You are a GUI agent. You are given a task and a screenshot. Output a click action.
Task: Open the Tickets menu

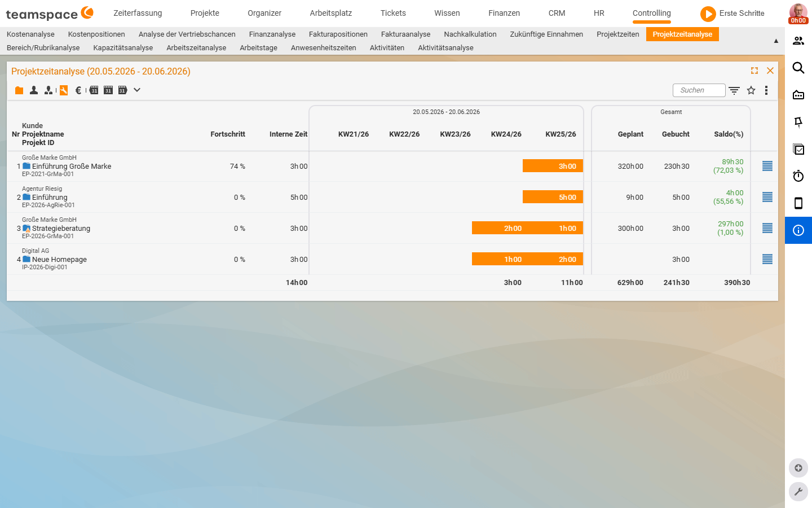pyautogui.click(x=393, y=13)
